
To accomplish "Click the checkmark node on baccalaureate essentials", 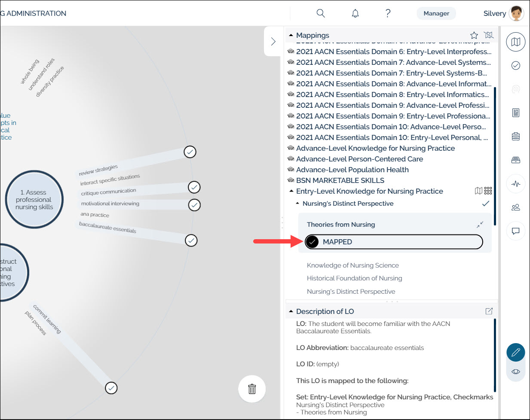I will point(191,240).
